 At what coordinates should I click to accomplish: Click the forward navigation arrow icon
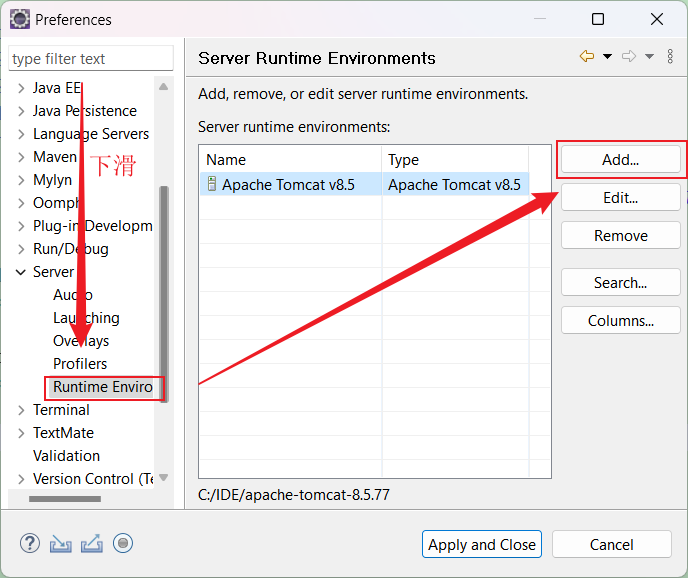click(629, 56)
